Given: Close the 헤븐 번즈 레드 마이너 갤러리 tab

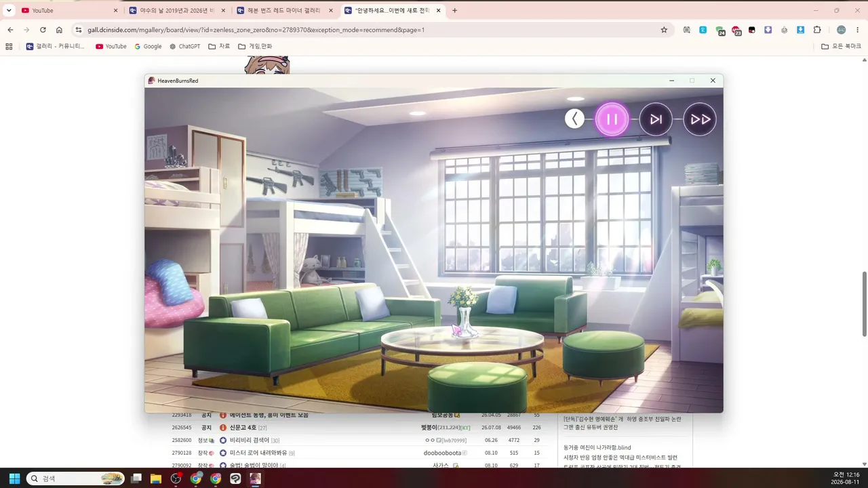Looking at the screenshot, I should [331, 10].
